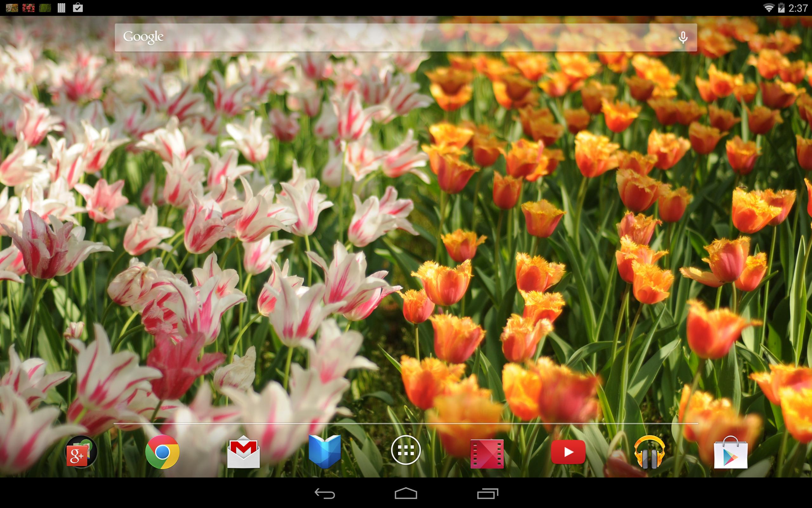Image resolution: width=812 pixels, height=508 pixels.
Task: Open the Google Play Store
Action: [731, 452]
